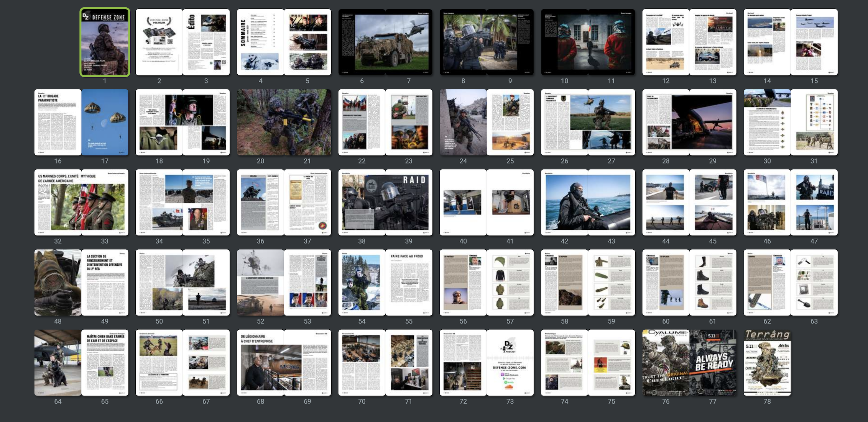The image size is (868, 422).
Task: Open page 65 Maître-chien article thumbnail
Action: pos(105,362)
